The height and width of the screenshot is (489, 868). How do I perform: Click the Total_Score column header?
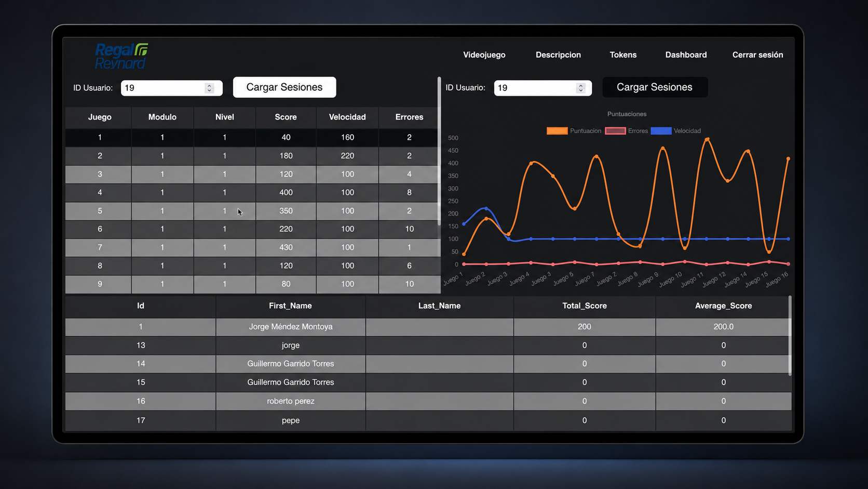click(585, 306)
